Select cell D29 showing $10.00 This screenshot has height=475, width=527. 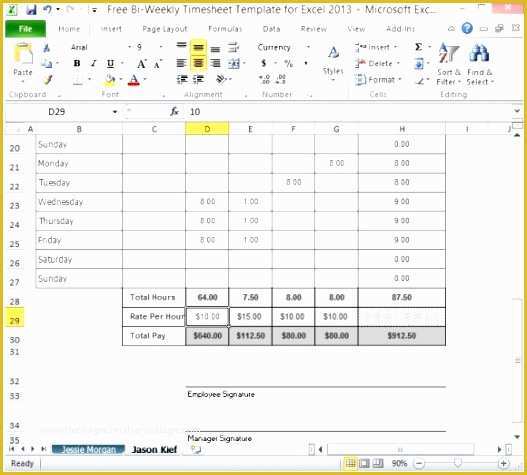coord(207,316)
